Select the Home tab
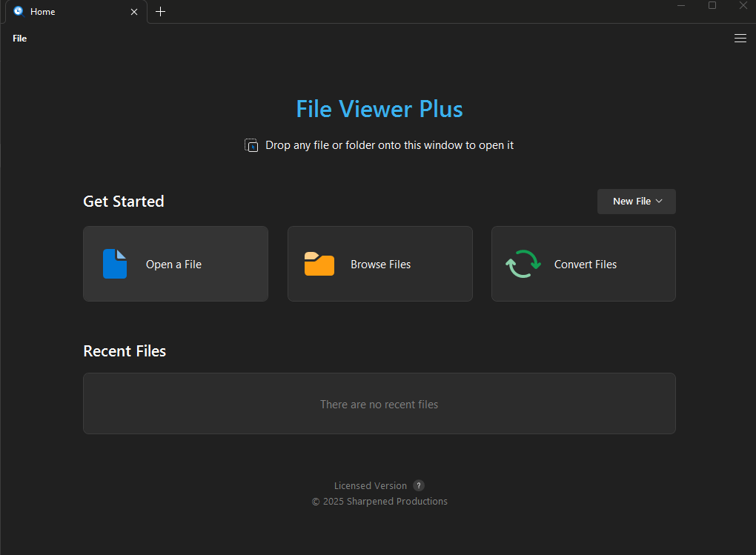 pyautogui.click(x=67, y=12)
